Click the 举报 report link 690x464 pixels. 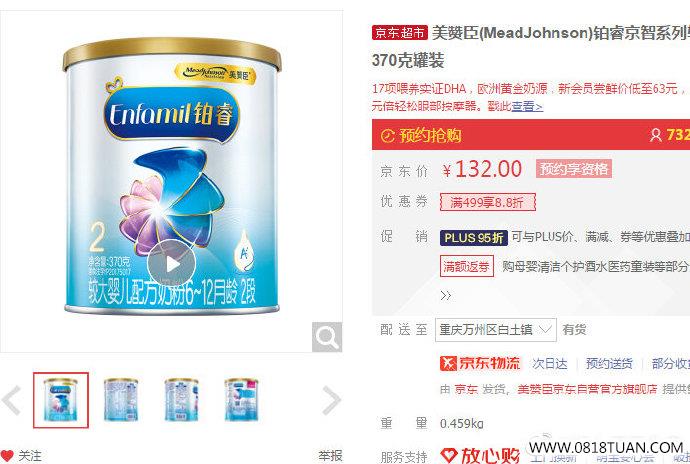(x=330, y=456)
